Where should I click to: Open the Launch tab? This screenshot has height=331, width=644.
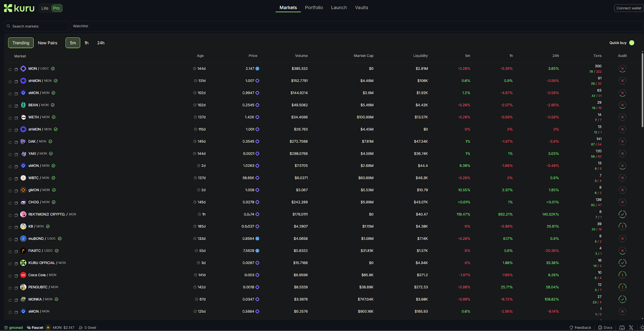[x=339, y=8]
